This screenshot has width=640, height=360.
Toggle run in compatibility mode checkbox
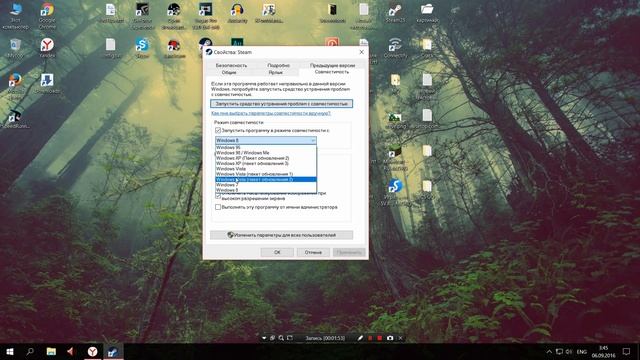click(218, 130)
